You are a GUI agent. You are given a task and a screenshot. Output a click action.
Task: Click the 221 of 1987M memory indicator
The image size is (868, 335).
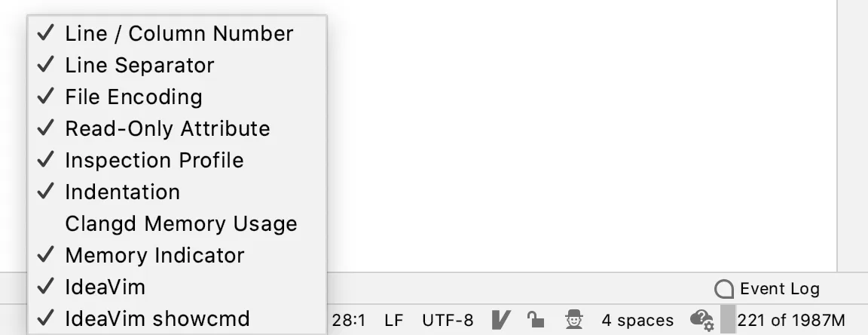[791, 321]
